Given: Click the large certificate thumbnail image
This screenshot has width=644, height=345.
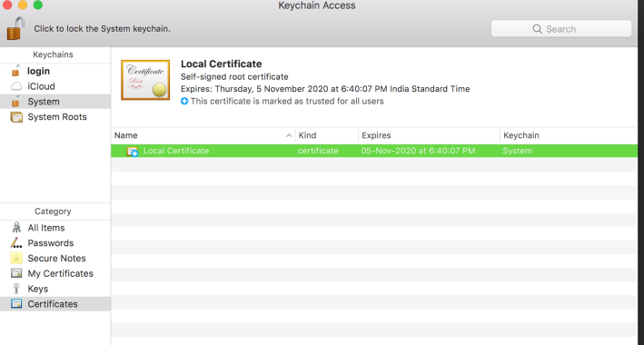Looking at the screenshot, I should (145, 80).
